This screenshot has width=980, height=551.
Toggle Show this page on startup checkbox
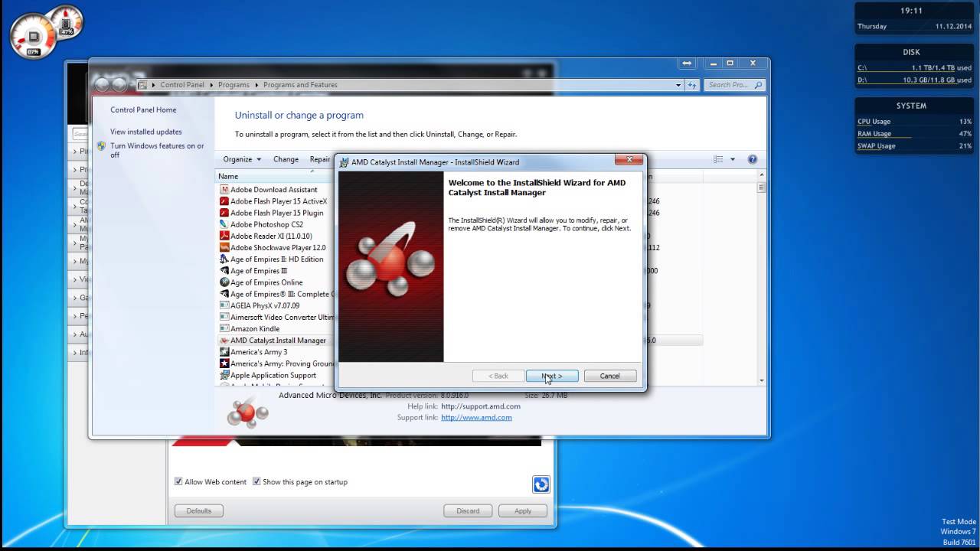click(256, 482)
